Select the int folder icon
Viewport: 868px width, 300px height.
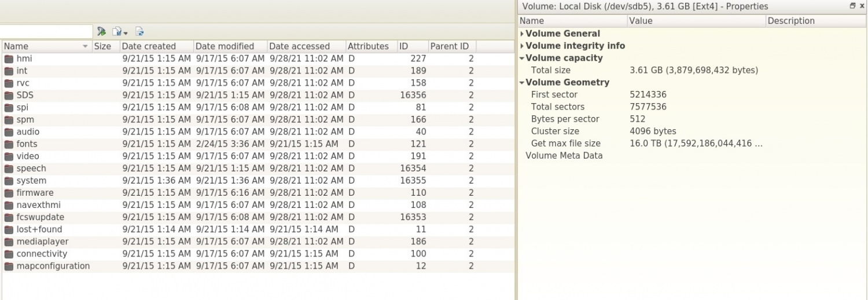click(9, 71)
